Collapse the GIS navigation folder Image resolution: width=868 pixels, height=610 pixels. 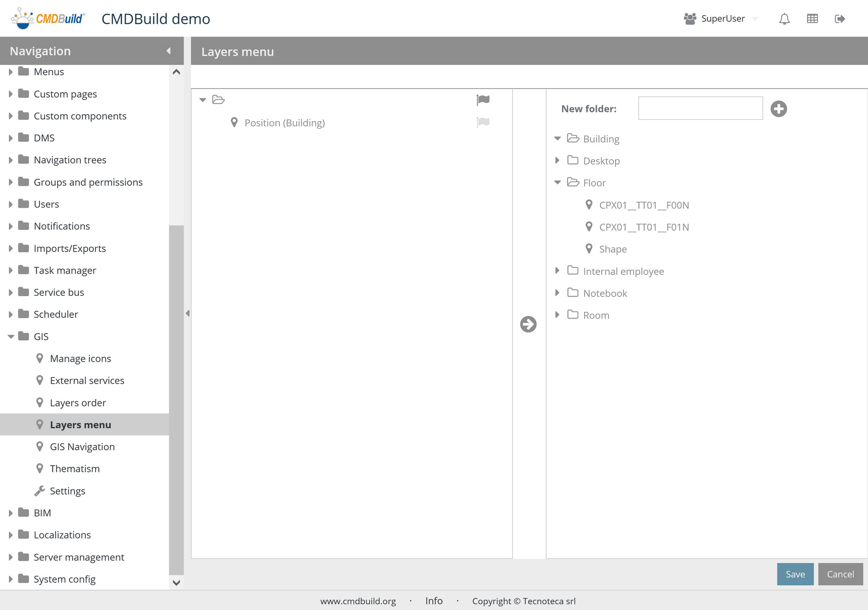(11, 336)
